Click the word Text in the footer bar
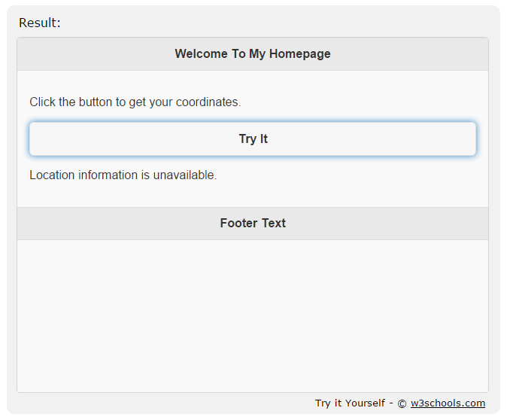Image resolution: width=507 pixels, height=420 pixels. tap(274, 224)
